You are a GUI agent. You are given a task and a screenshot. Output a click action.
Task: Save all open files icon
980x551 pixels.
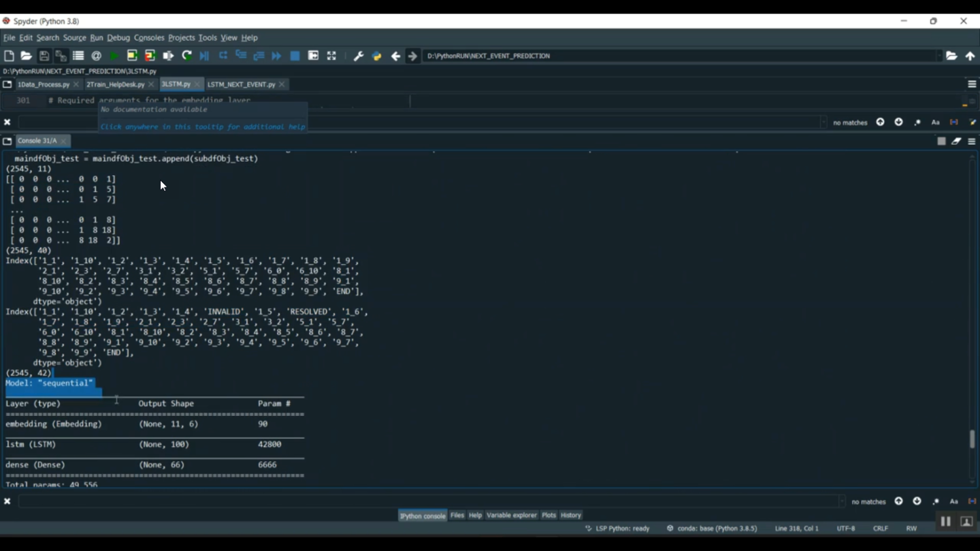(x=61, y=55)
